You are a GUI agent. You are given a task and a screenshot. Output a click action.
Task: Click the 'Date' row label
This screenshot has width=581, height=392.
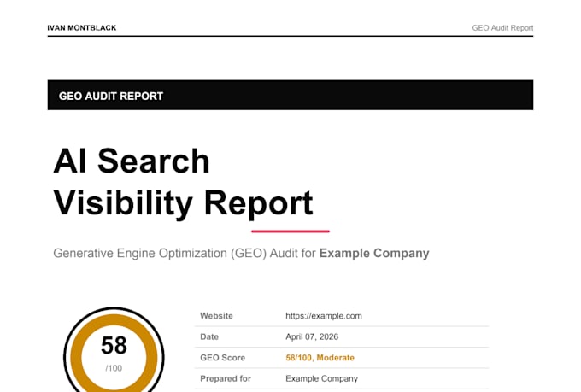209,336
